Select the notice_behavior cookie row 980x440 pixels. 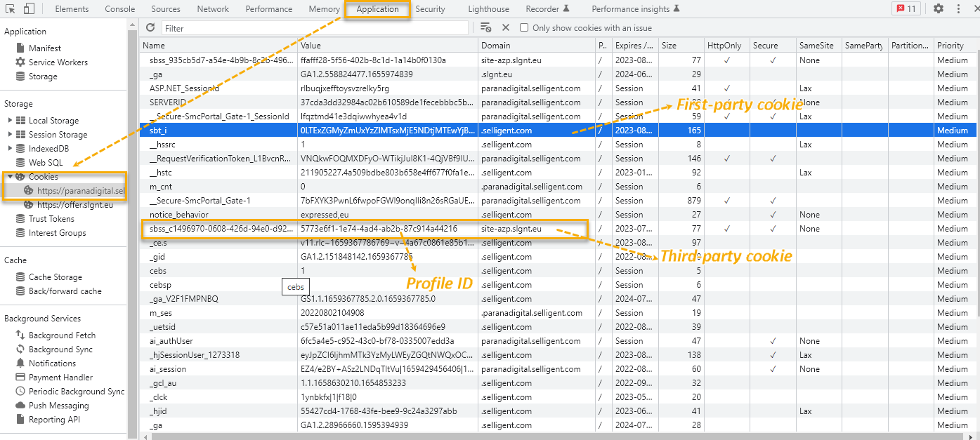178,215
